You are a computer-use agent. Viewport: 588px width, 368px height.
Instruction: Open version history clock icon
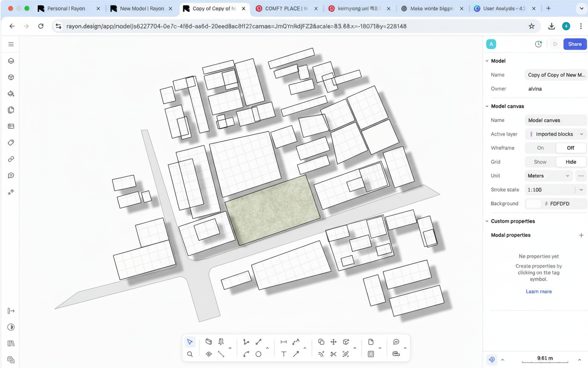click(538, 44)
